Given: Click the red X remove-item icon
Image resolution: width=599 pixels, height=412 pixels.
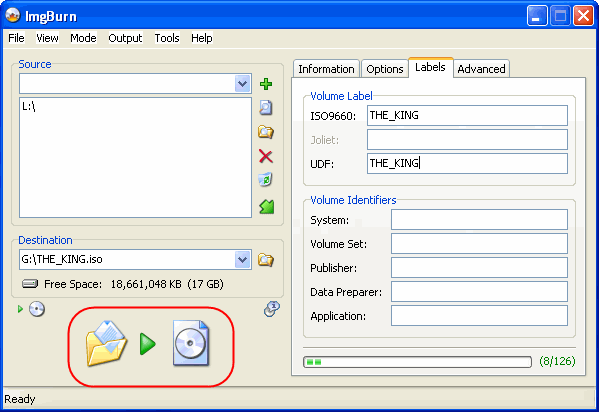Looking at the screenshot, I should [x=266, y=156].
